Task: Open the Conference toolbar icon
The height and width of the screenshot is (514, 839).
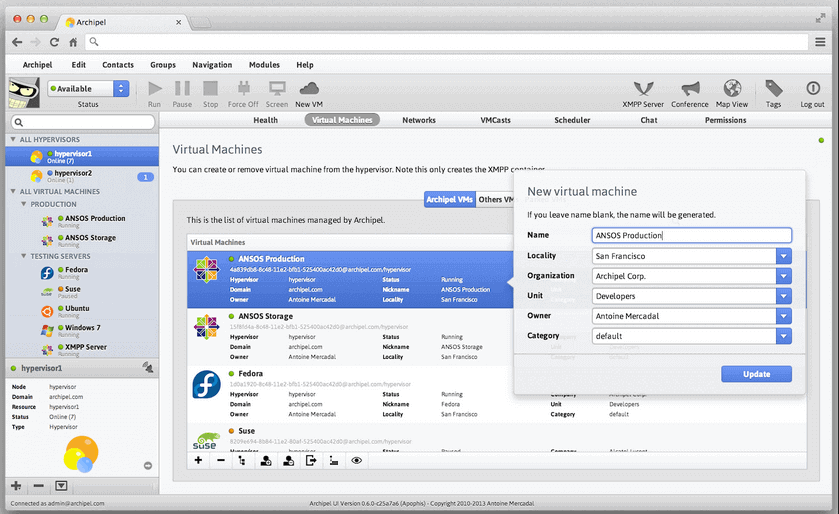Action: [689, 89]
